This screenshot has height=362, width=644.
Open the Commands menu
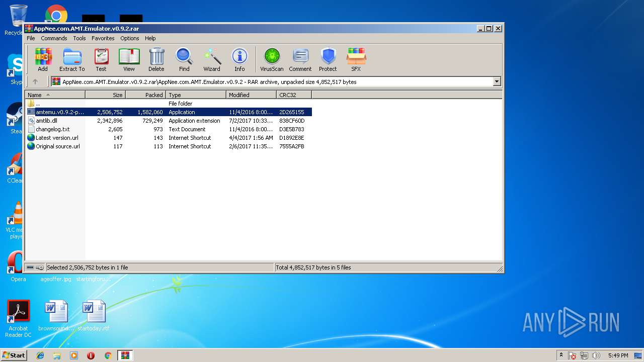[x=54, y=38]
